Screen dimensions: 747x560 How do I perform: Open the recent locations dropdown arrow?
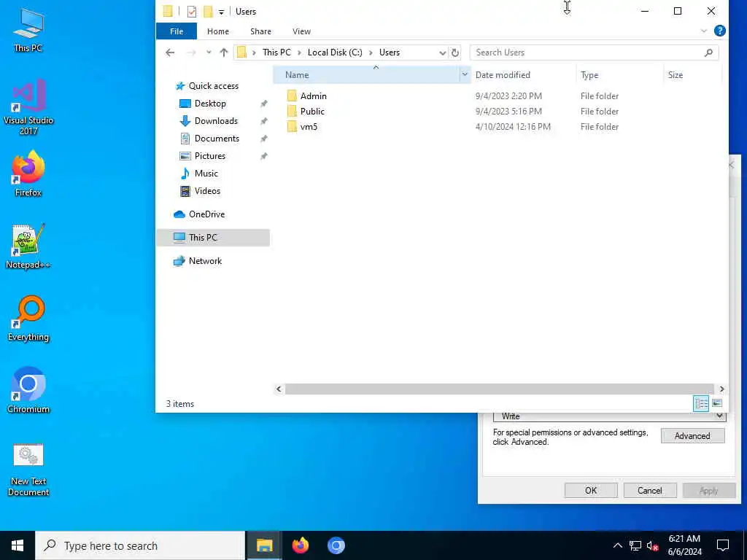click(x=209, y=52)
